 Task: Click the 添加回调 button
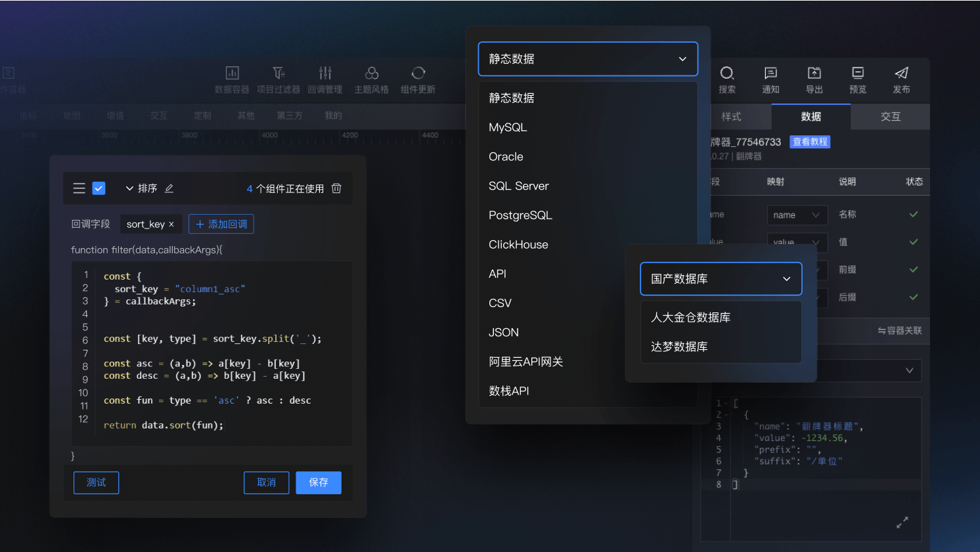click(221, 224)
